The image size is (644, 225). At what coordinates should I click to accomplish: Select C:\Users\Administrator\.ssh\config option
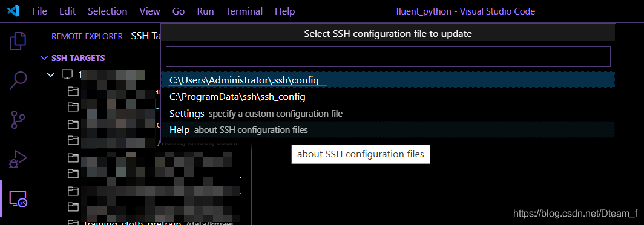388,80
